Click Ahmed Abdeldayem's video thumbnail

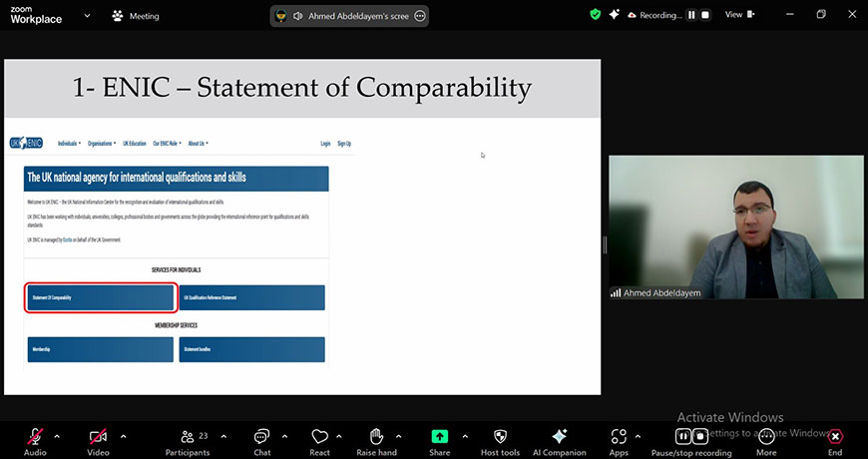tap(735, 228)
